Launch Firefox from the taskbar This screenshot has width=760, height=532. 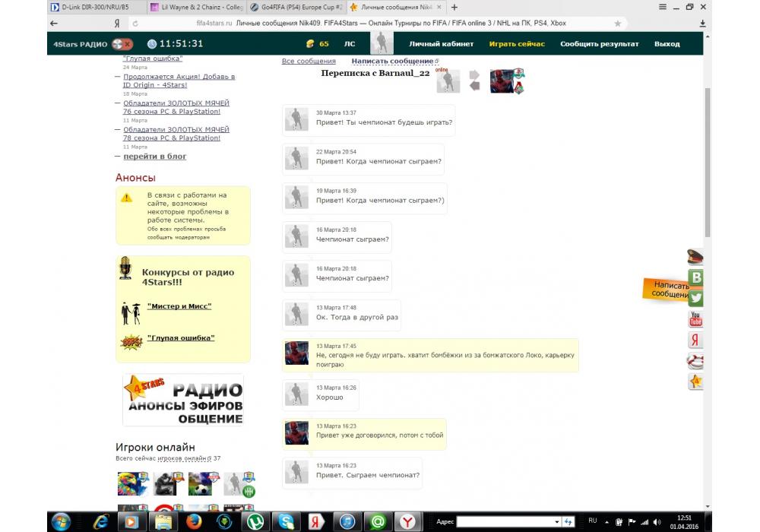194,522
